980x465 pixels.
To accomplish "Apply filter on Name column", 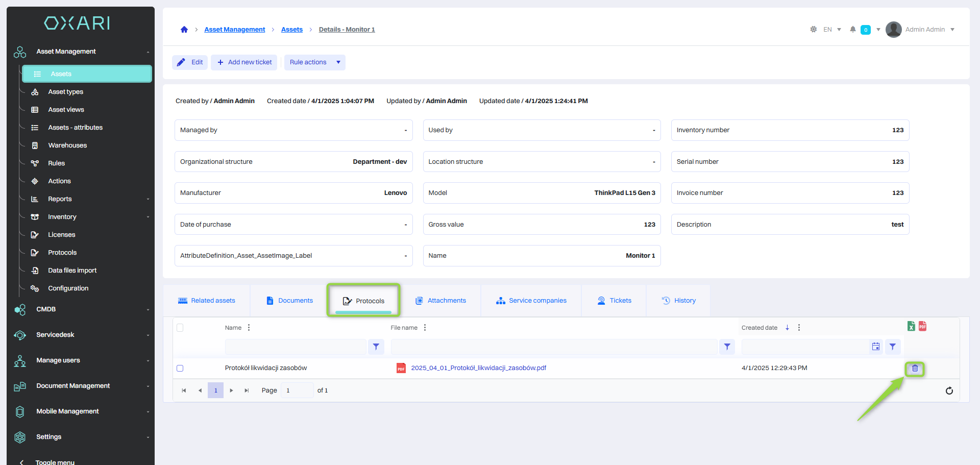I will [376, 347].
